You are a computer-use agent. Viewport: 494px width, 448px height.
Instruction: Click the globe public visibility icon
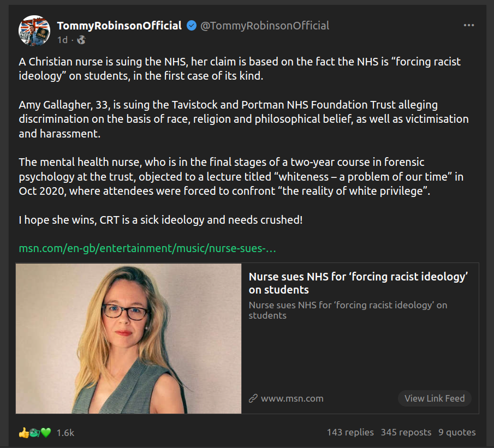(x=81, y=40)
